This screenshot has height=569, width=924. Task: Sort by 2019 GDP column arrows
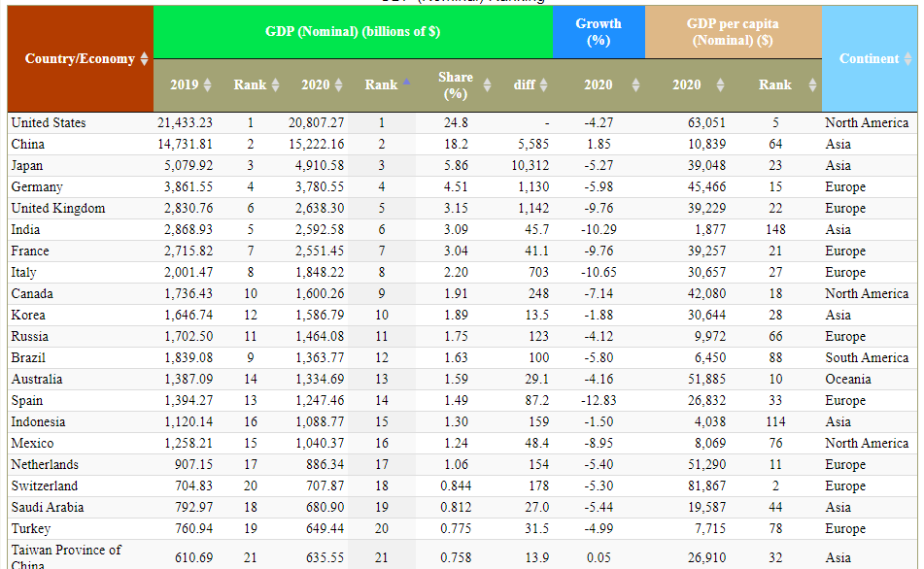click(x=207, y=84)
